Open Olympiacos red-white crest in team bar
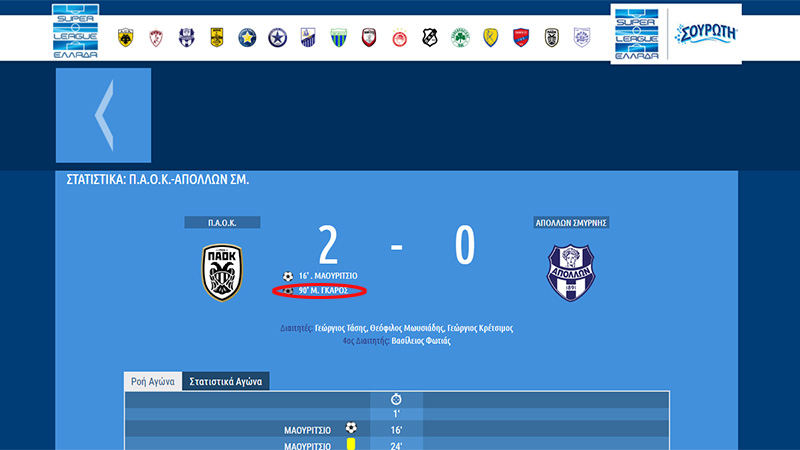The width and height of the screenshot is (800, 450). tap(399, 38)
